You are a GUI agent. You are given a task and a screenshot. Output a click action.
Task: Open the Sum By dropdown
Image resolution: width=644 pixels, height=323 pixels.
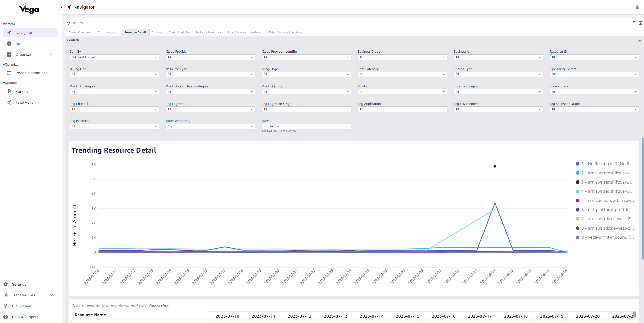click(114, 57)
